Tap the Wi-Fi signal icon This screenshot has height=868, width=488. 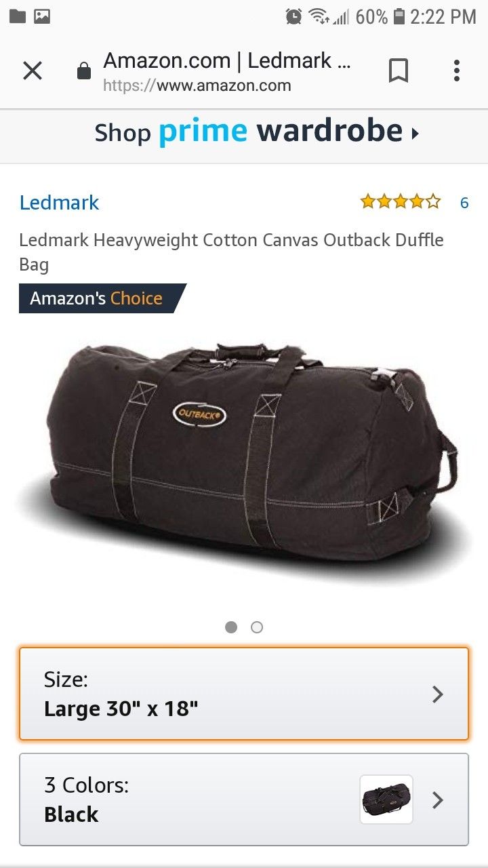tap(317, 17)
